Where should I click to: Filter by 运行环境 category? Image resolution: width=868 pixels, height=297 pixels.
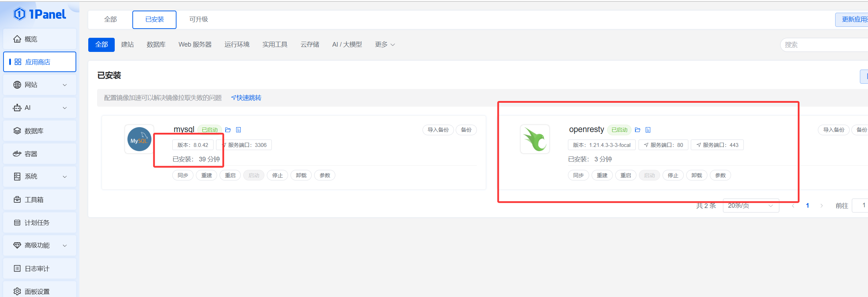(237, 44)
